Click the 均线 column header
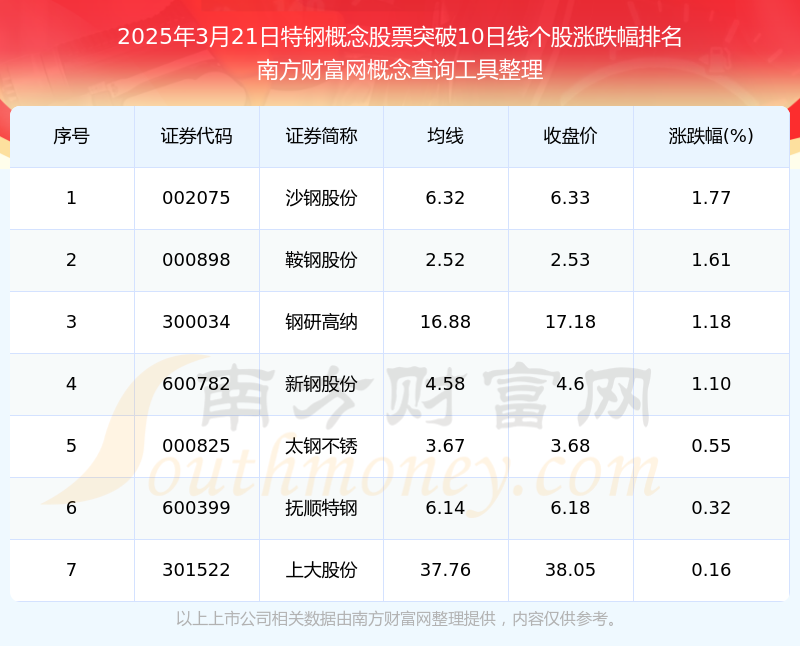Image resolution: width=800 pixels, height=646 pixels. [x=445, y=136]
